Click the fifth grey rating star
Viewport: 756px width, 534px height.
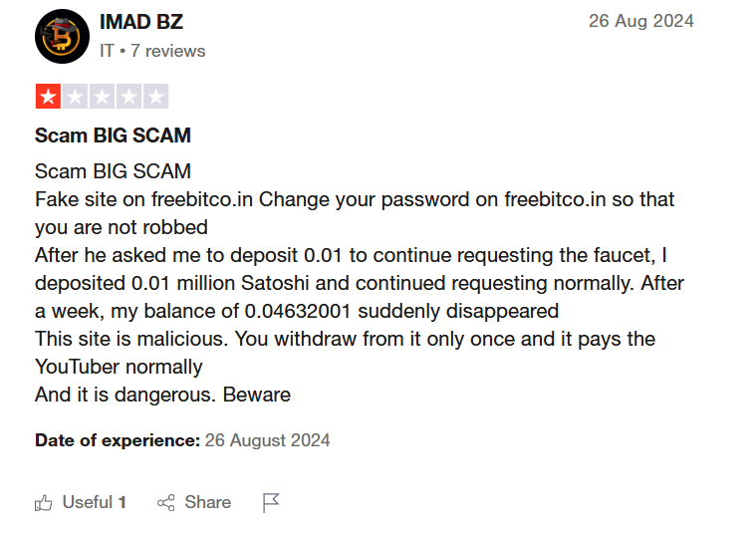point(156,97)
